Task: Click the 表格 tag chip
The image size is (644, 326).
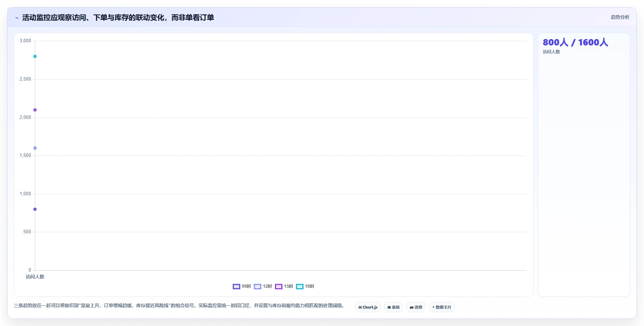Action: 394,307
